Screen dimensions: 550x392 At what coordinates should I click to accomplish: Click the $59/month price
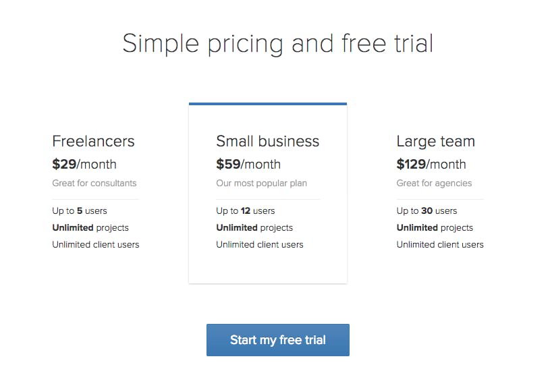(248, 164)
